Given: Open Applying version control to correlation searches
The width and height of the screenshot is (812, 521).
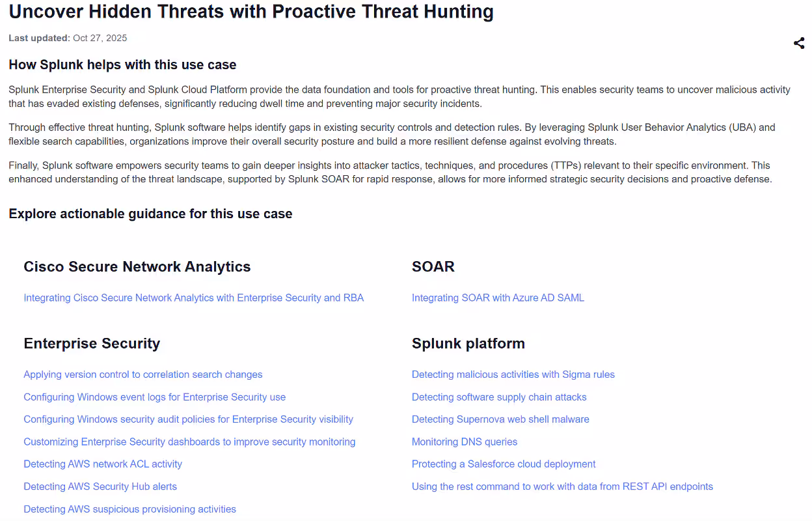Looking at the screenshot, I should point(143,374).
